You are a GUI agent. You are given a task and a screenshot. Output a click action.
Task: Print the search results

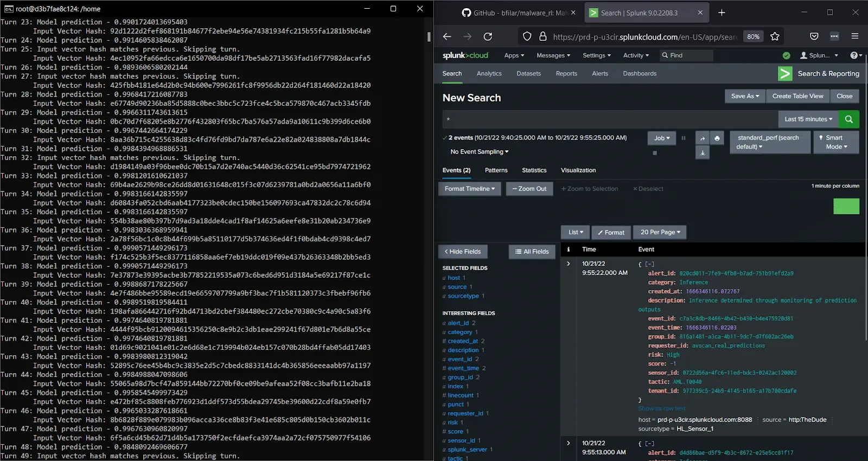(717, 138)
